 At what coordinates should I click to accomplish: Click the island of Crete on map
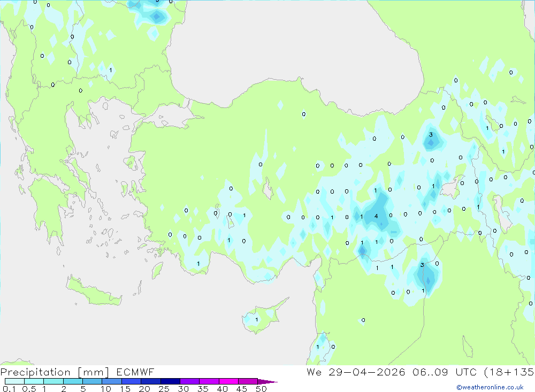pyautogui.click(x=93, y=292)
